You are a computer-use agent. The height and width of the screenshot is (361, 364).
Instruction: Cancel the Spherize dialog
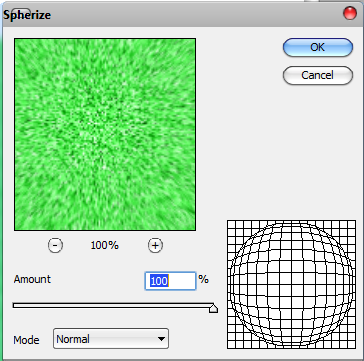pyautogui.click(x=318, y=75)
